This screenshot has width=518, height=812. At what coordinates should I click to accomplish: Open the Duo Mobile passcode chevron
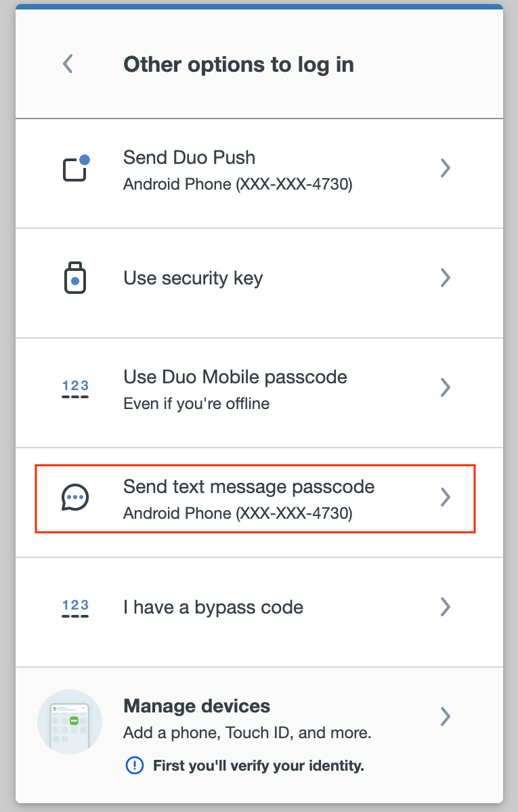pos(446,387)
